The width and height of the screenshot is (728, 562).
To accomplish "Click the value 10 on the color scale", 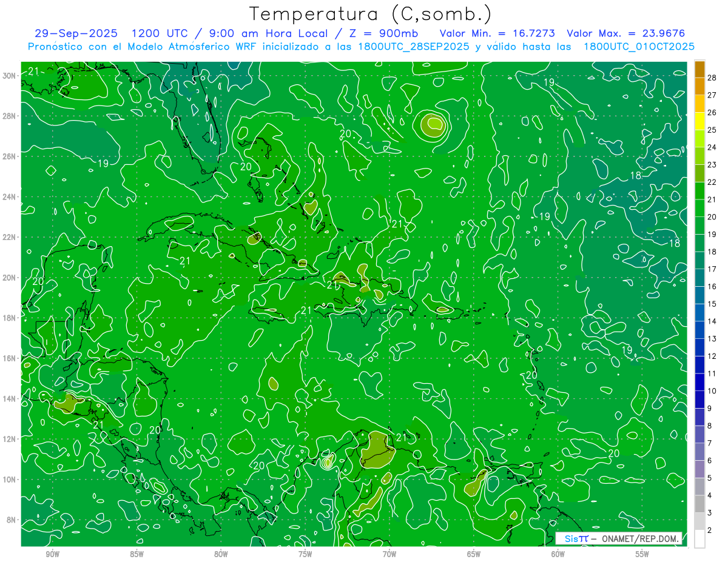I will pyautogui.click(x=712, y=391).
